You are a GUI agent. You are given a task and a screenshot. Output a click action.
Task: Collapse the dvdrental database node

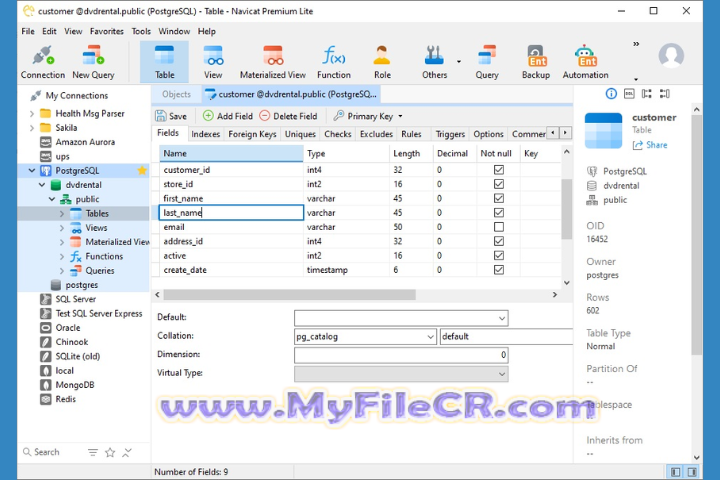[x=42, y=185]
